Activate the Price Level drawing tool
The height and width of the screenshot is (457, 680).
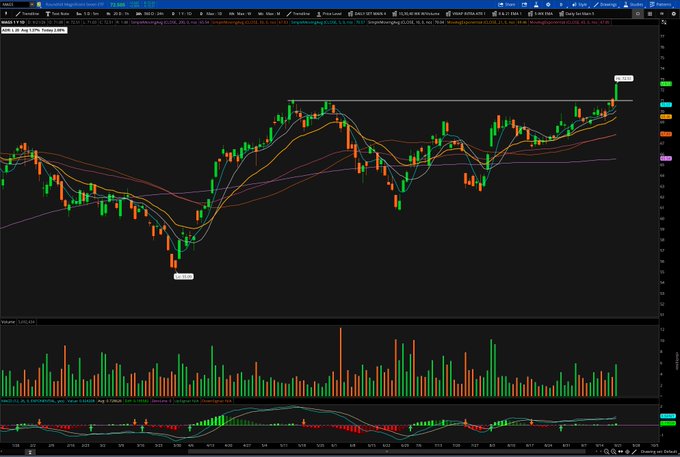click(x=330, y=13)
